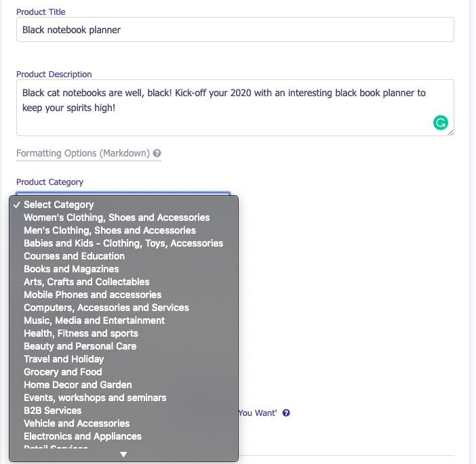476x464 pixels.
Task: Click the Formatting Options help icon
Action: (157, 153)
